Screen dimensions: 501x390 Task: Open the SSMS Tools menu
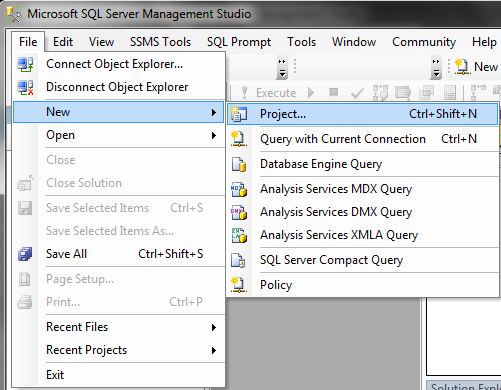pos(160,42)
